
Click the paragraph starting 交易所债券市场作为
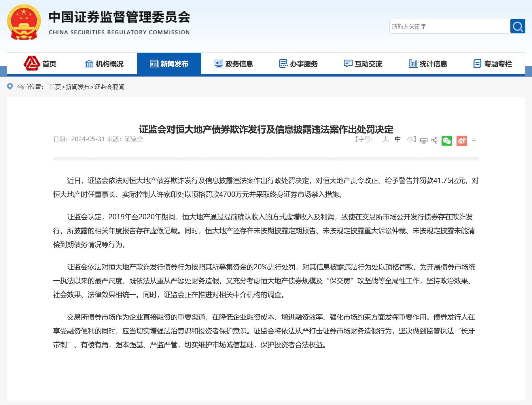coord(266,331)
